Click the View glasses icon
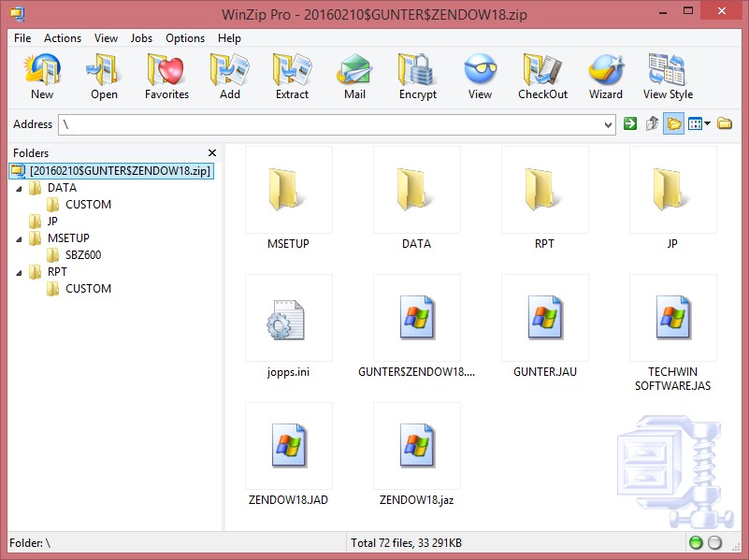The height and width of the screenshot is (560, 749). pyautogui.click(x=480, y=77)
